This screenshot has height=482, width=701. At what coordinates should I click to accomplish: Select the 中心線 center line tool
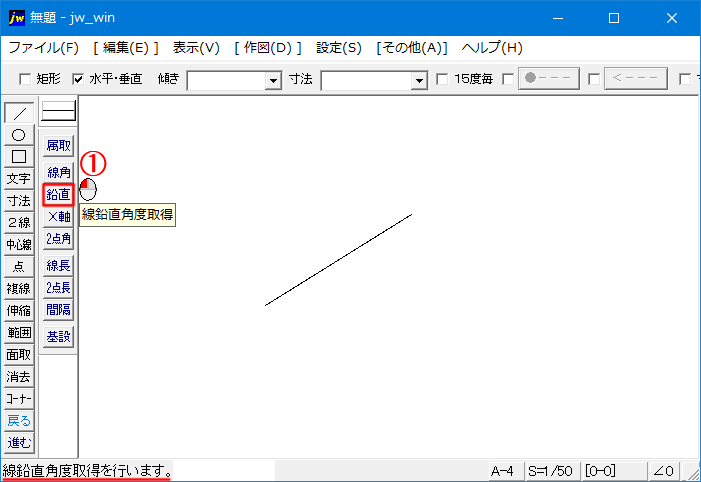pos(19,245)
